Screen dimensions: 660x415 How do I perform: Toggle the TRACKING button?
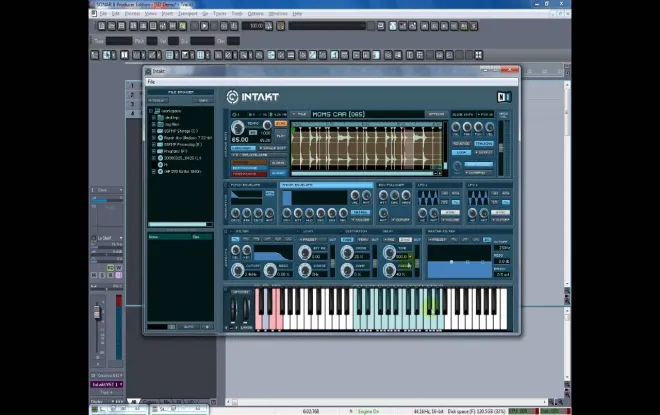[x=484, y=144]
